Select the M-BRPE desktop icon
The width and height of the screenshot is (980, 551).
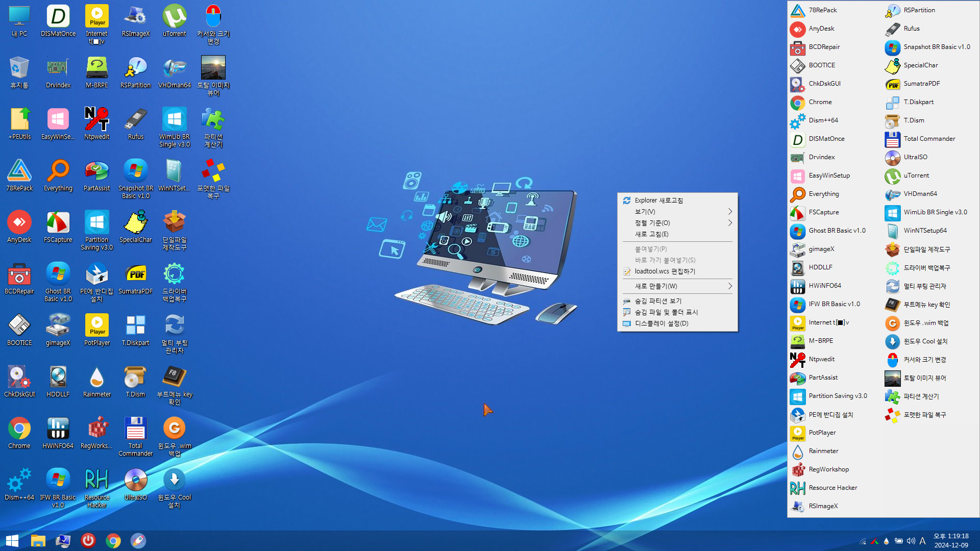[97, 72]
